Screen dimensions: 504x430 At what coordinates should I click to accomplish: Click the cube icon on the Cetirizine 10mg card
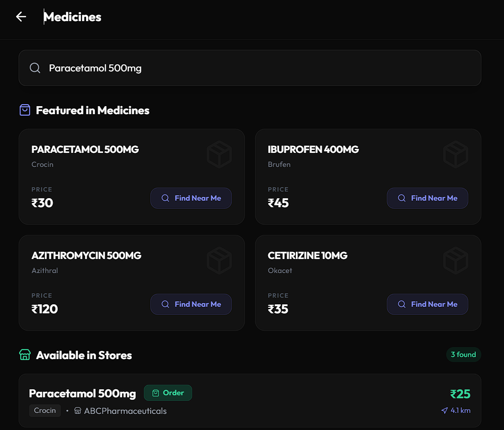coord(456,261)
